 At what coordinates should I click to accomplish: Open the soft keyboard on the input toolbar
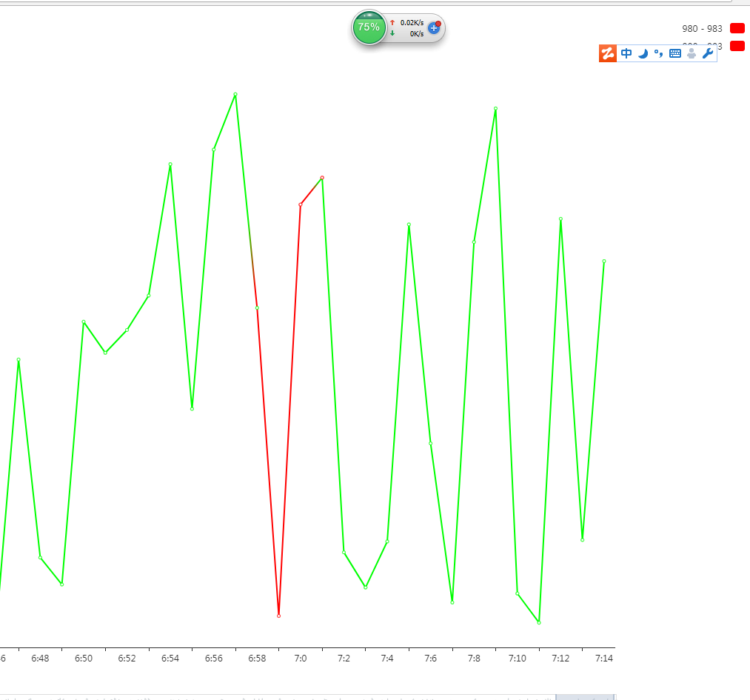point(675,53)
